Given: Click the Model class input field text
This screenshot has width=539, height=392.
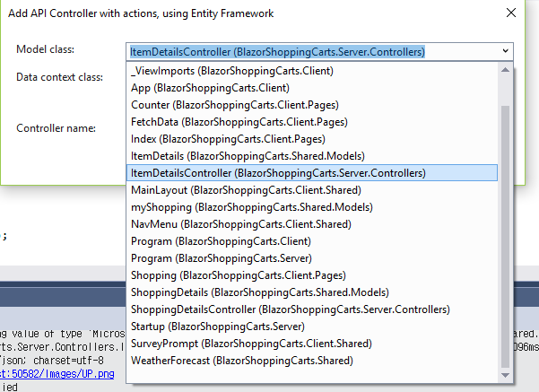Looking at the screenshot, I should pyautogui.click(x=277, y=52).
